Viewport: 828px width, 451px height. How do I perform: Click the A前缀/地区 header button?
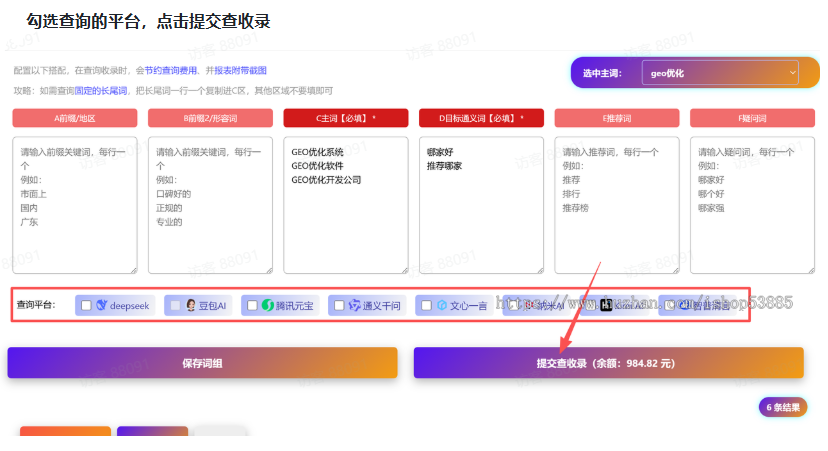tap(75, 118)
